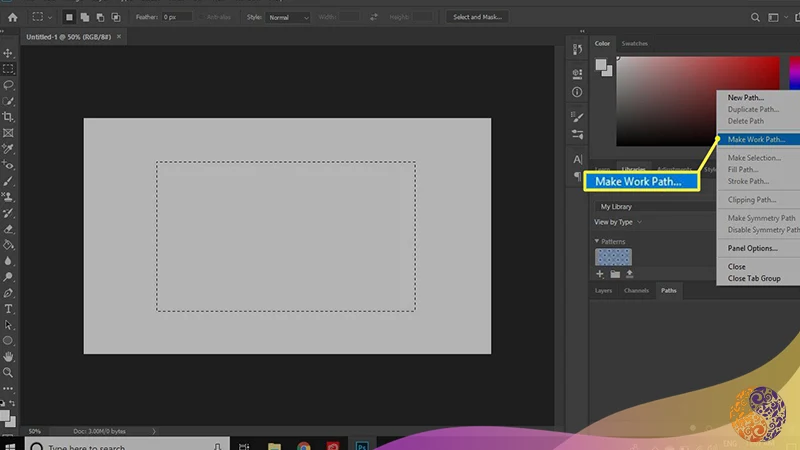Choose Make Work Path from context menu
800x450 pixels.
pyautogui.click(x=756, y=139)
